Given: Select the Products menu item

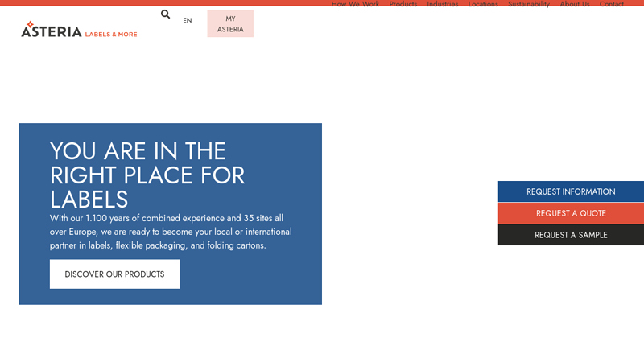Looking at the screenshot, I should point(403,4).
